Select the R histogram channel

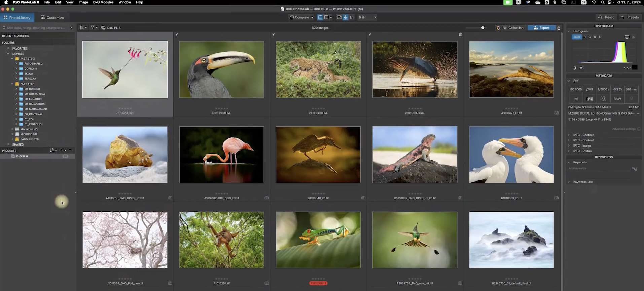(585, 37)
